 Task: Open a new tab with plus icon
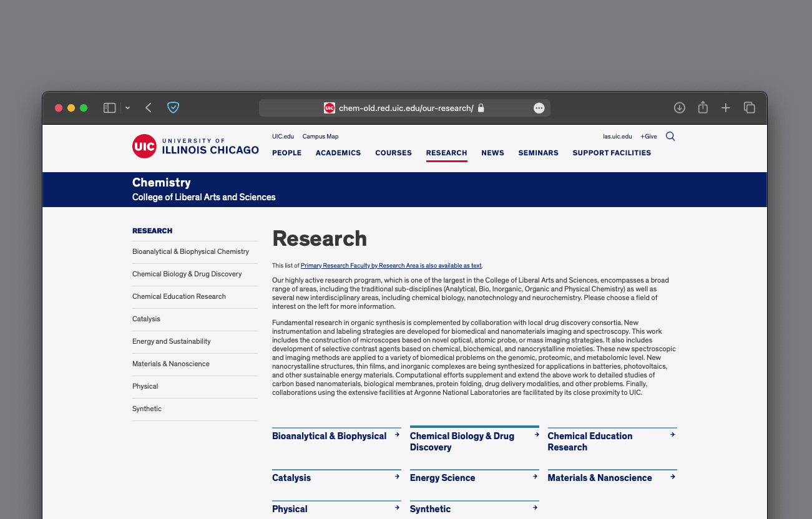tap(726, 108)
